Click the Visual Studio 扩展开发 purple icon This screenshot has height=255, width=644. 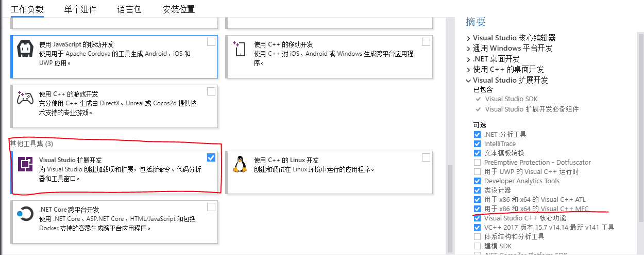pos(25,164)
